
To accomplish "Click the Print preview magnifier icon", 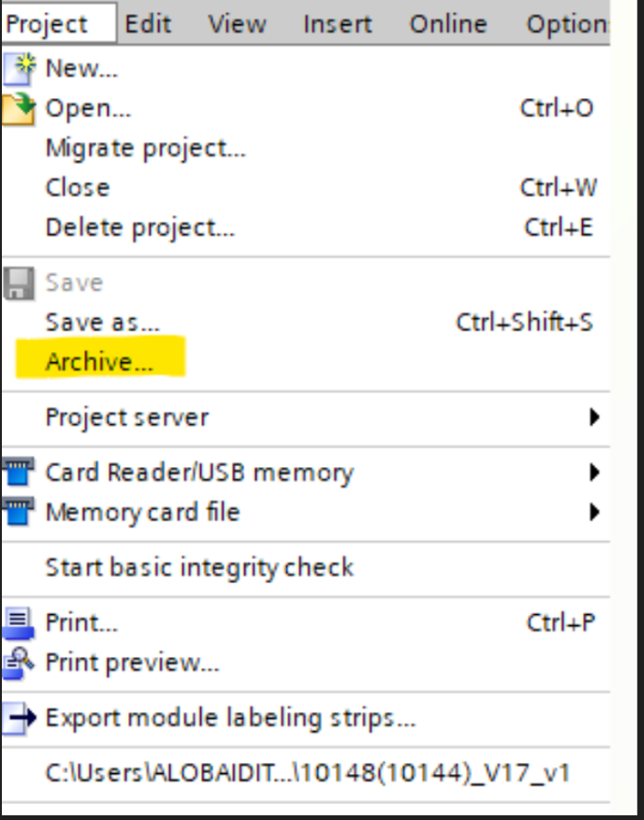I will pyautogui.click(x=19, y=664).
